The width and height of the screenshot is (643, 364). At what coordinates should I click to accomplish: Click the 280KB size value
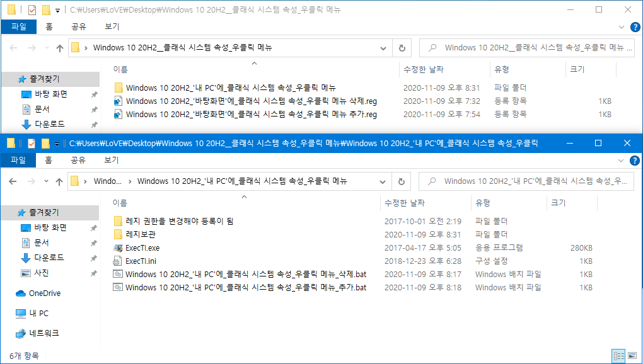pyautogui.click(x=581, y=247)
